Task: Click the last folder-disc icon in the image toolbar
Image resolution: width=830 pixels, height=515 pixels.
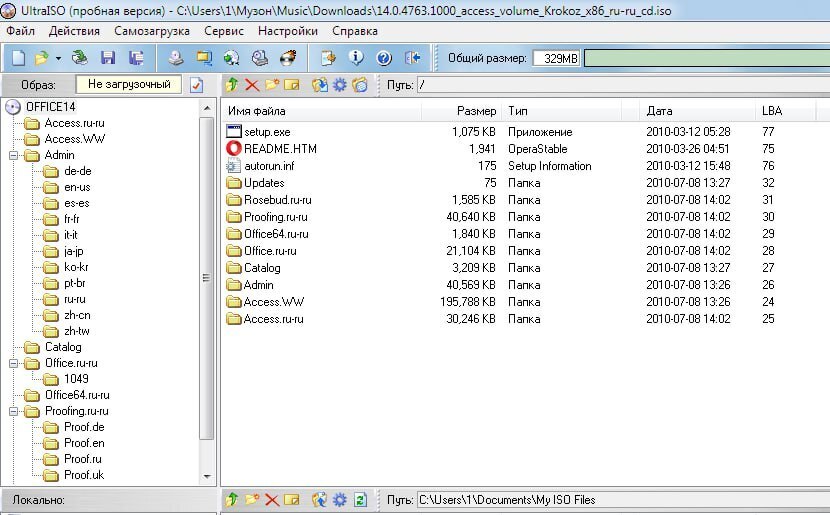Action: [x=360, y=85]
